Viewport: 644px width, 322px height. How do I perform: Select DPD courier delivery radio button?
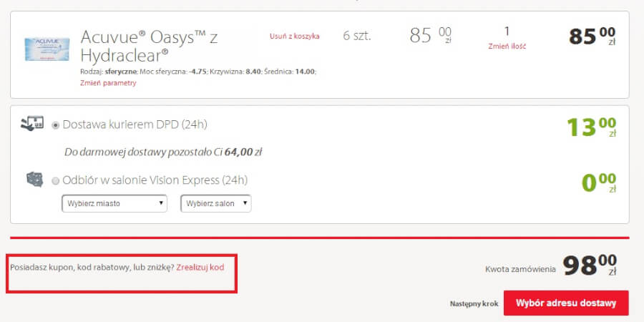click(x=56, y=125)
